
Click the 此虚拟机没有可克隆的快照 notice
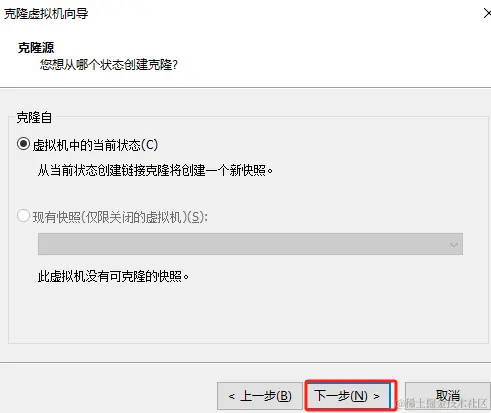(113, 276)
